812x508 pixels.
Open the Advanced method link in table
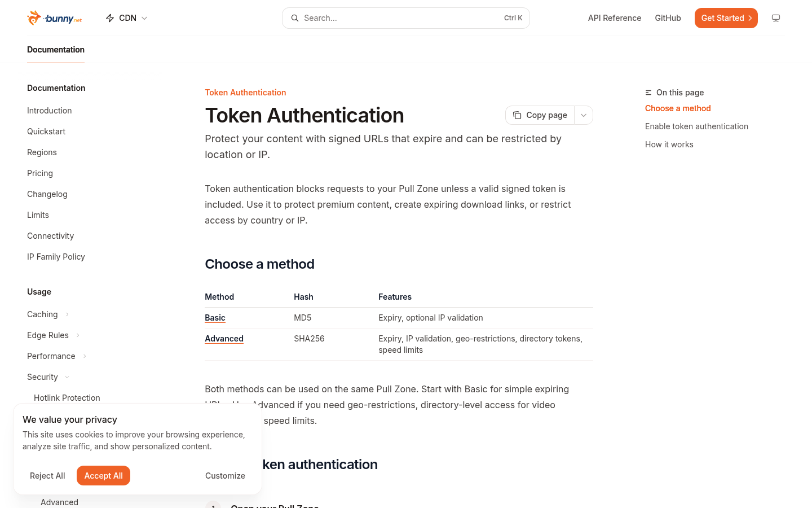[224, 339]
